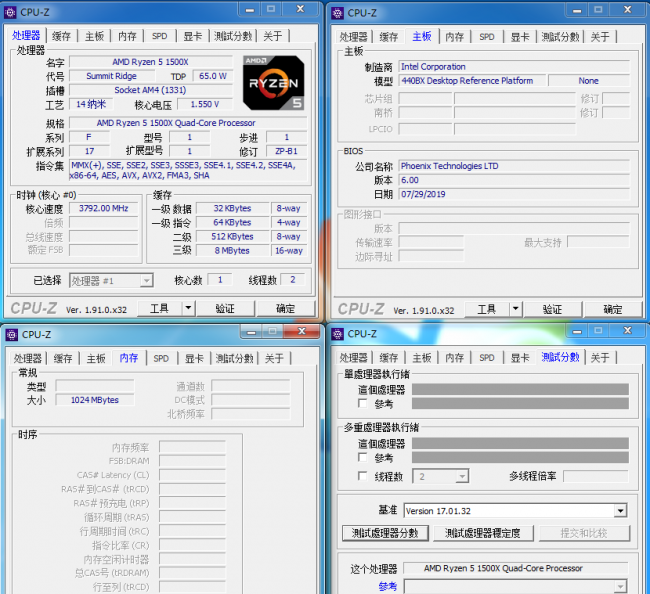Open 測試分數 tab in bottom-left window

pos(235,358)
